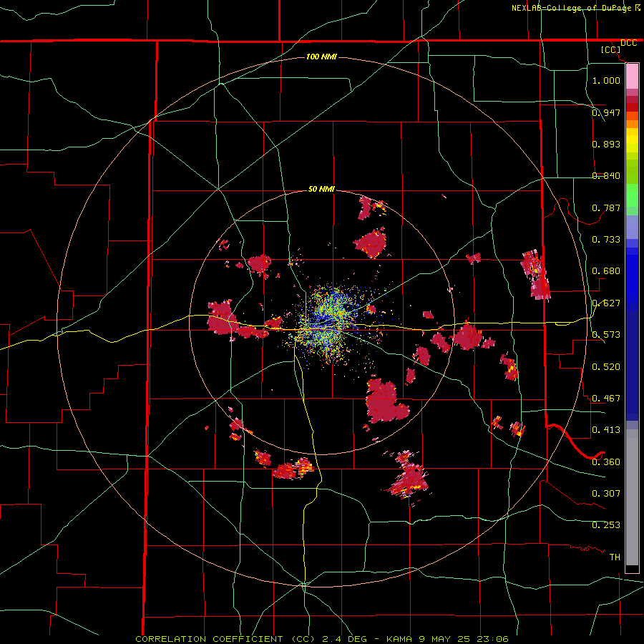Select the 0.787 scale value
The height and width of the screenshot is (644, 644).
[x=606, y=208]
